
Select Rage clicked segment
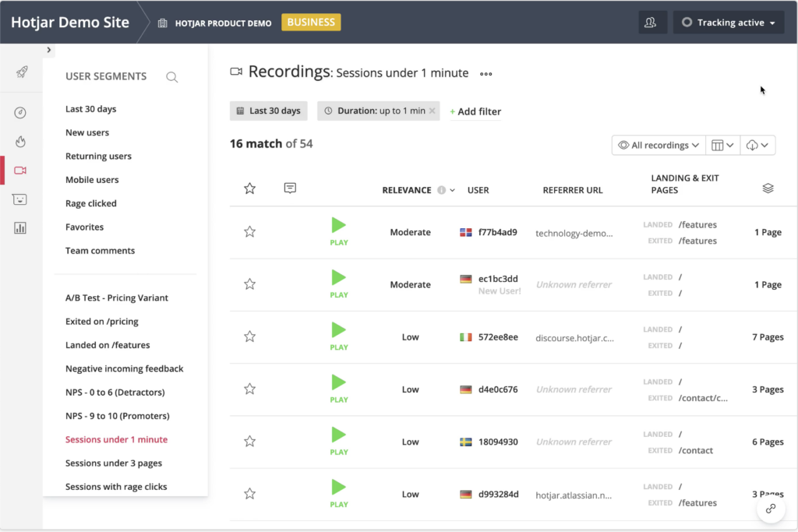90,203
